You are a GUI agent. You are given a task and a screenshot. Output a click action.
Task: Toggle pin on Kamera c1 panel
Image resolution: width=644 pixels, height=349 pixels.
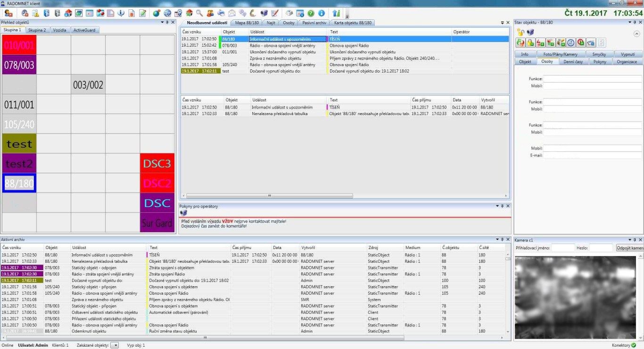[635, 240]
